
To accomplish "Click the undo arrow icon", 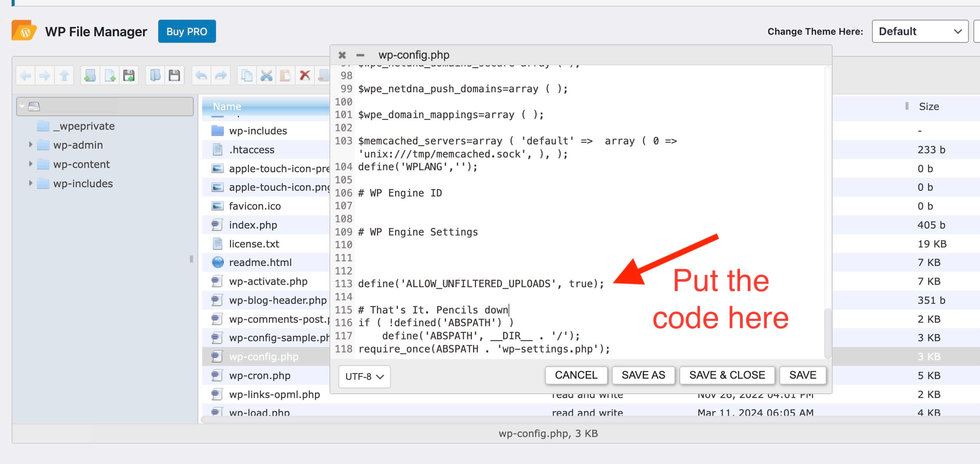I will pyautogui.click(x=201, y=76).
